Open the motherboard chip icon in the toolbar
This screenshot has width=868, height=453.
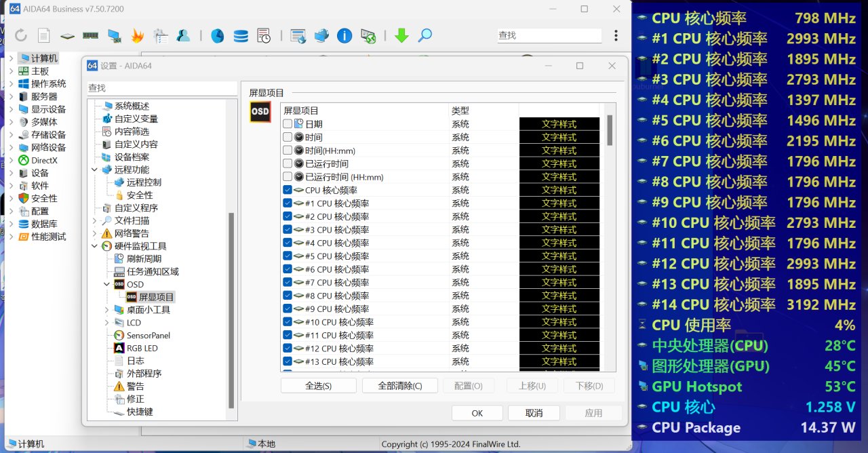tap(66, 35)
